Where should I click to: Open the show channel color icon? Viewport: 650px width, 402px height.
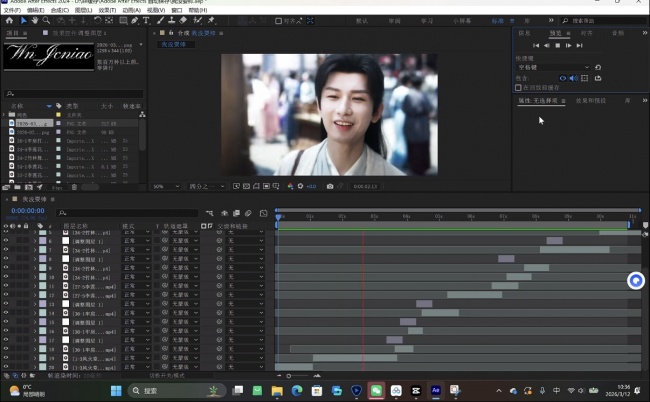[x=290, y=186]
